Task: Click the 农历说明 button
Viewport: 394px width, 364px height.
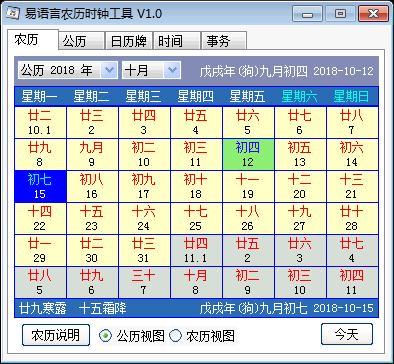Action: coord(56,335)
